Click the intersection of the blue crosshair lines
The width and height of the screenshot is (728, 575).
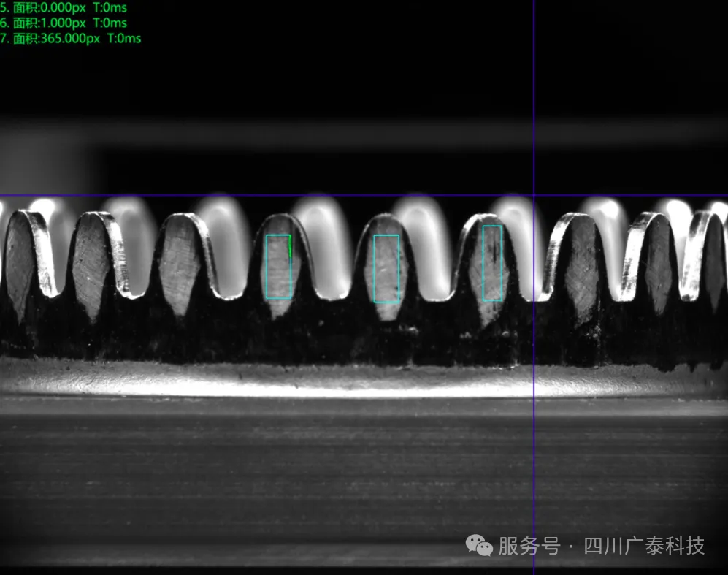click(x=534, y=195)
